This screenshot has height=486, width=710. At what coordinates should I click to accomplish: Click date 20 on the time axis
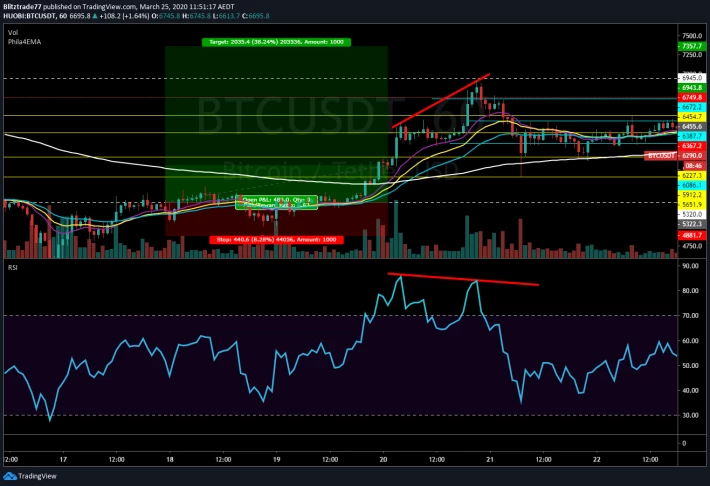384,460
